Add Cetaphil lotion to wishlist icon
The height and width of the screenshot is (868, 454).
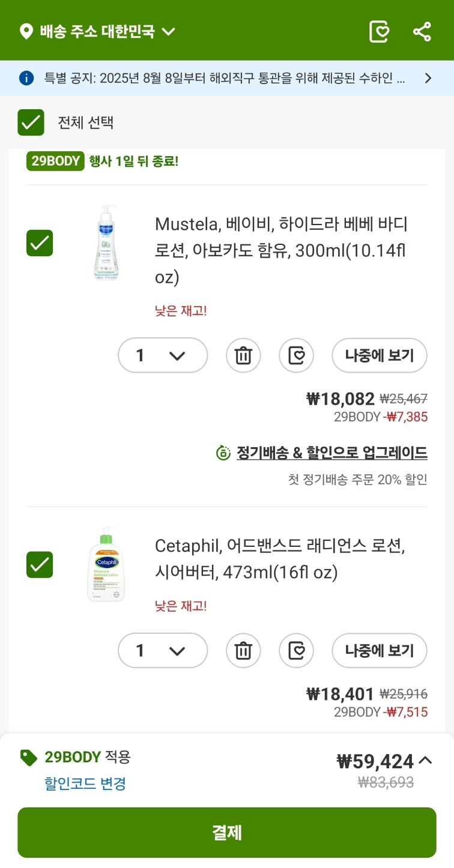(x=297, y=651)
